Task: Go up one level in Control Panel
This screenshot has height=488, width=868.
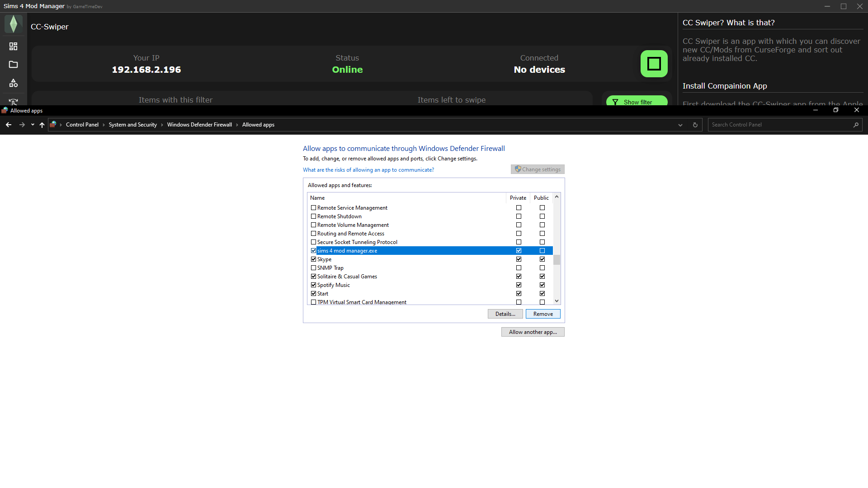Action: click(x=42, y=125)
